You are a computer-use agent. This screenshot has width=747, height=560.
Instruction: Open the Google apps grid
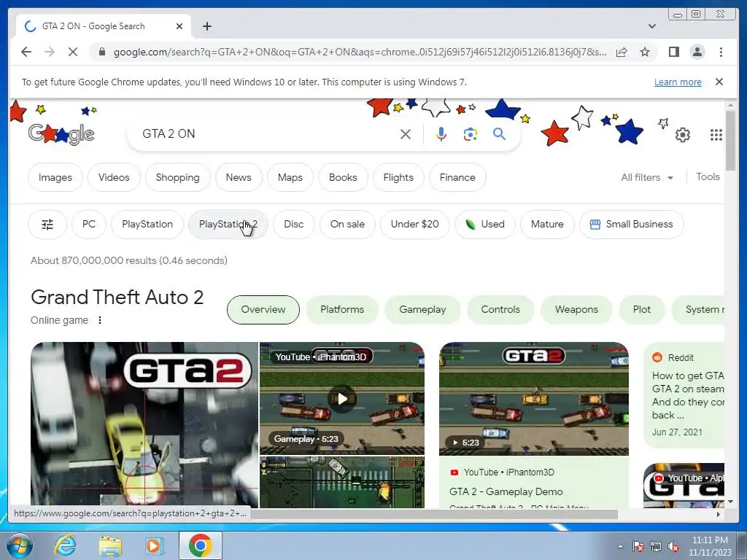pyautogui.click(x=716, y=135)
